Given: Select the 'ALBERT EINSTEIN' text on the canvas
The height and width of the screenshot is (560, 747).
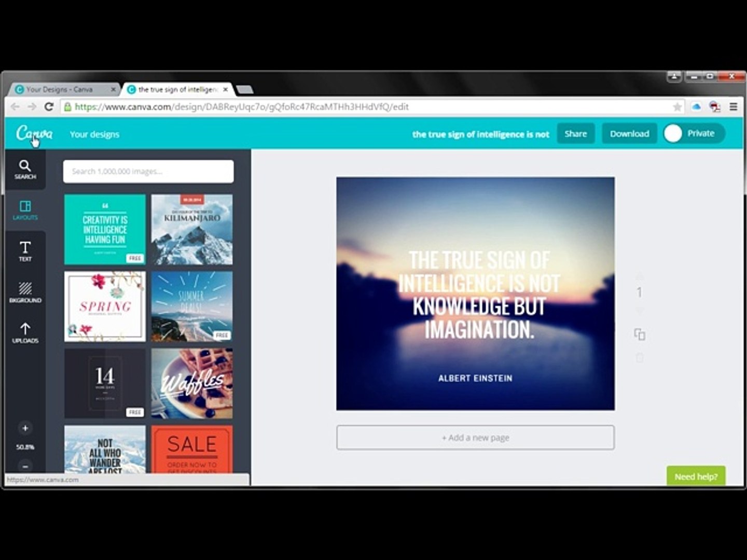Looking at the screenshot, I should pos(475,378).
